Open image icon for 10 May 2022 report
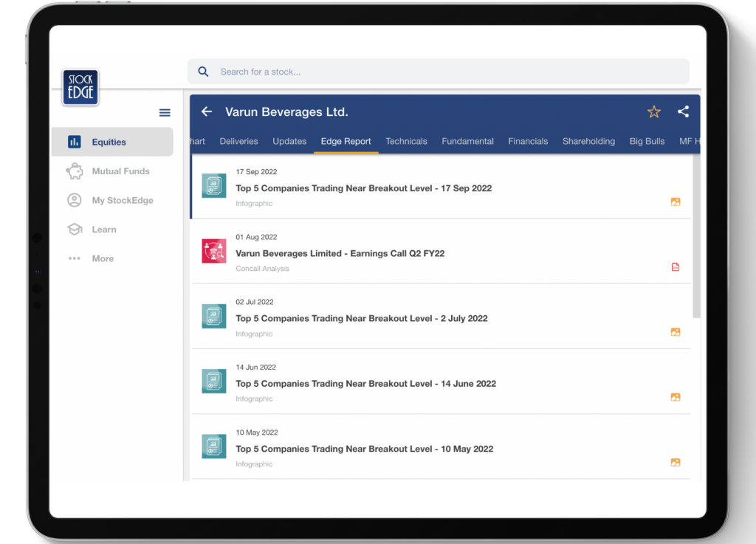This screenshot has height=544, width=756. 676,463
